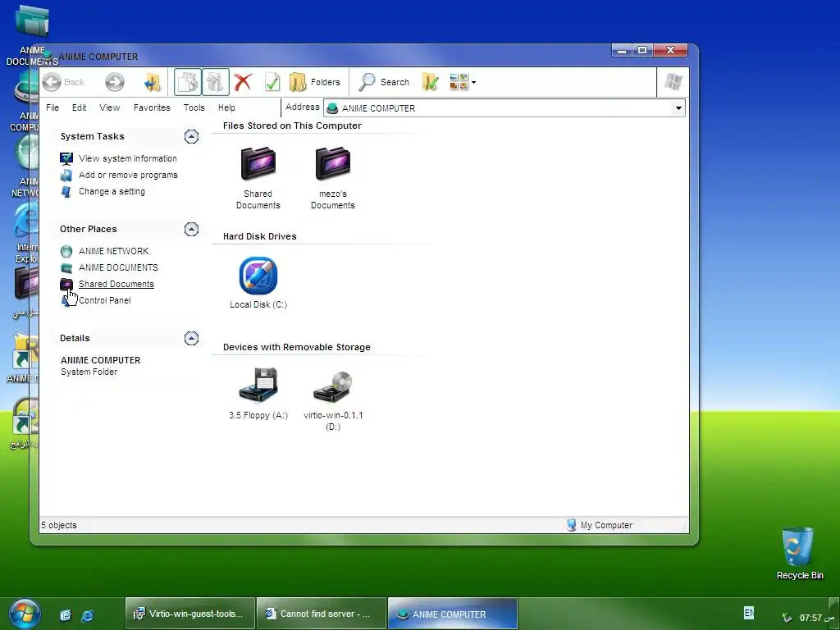Click the Move To toolbar icon
840x630 pixels.
tap(188, 82)
